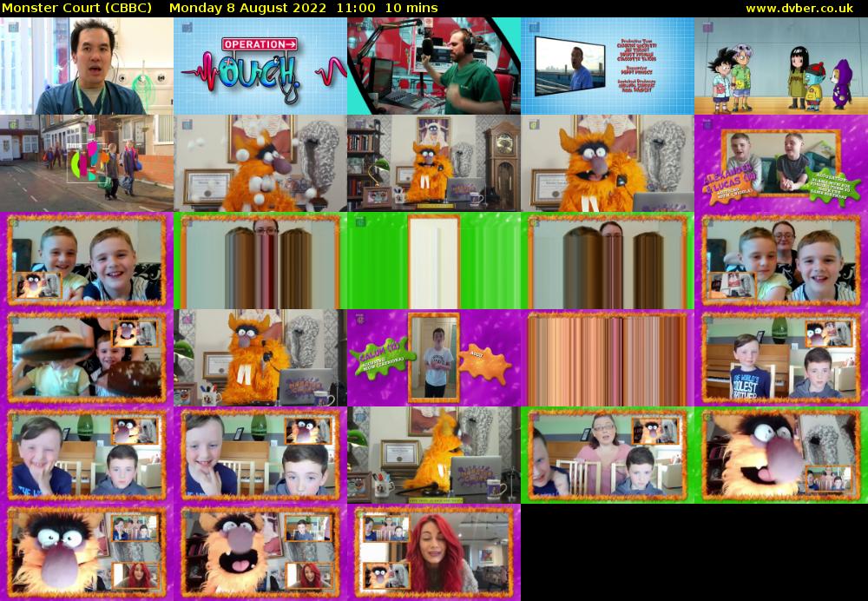Open the large red-haired woman thumbnail
The height and width of the screenshot is (601, 868).
pyautogui.click(x=434, y=552)
